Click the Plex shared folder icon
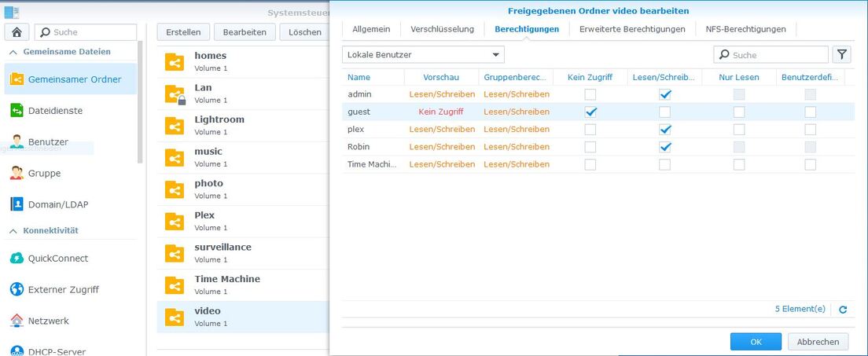This screenshot has width=868, height=356. (x=175, y=222)
